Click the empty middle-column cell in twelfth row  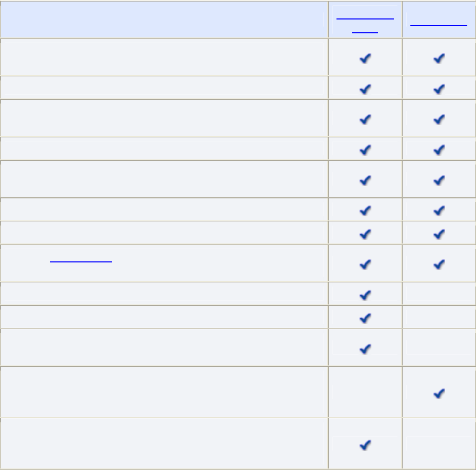tap(365, 392)
